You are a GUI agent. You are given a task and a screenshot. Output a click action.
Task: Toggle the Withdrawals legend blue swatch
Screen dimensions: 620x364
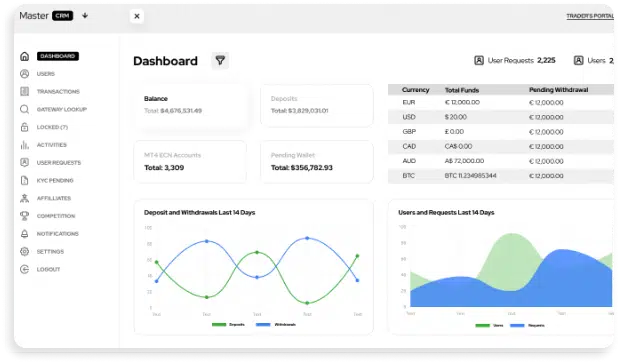point(263,324)
